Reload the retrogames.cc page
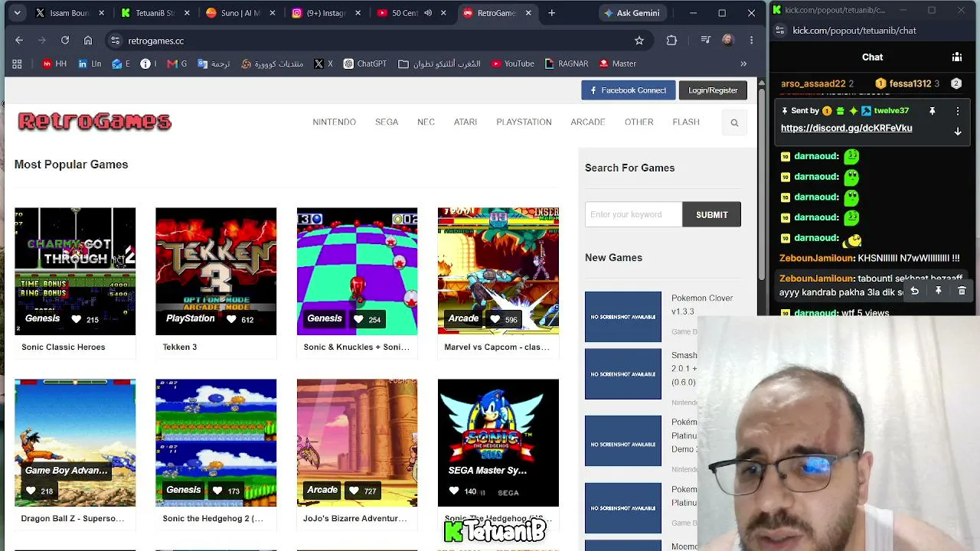 click(x=65, y=41)
